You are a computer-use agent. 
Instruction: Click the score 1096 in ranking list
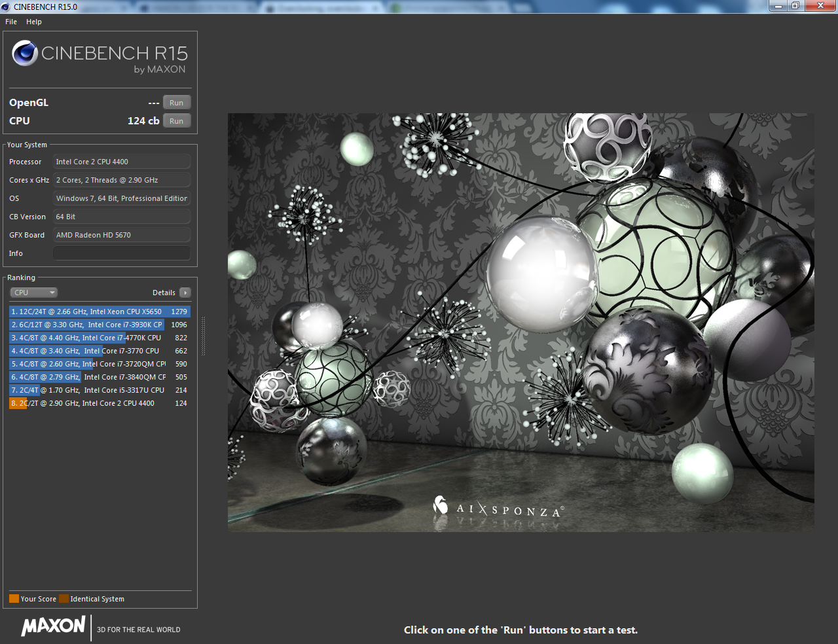[x=179, y=325]
